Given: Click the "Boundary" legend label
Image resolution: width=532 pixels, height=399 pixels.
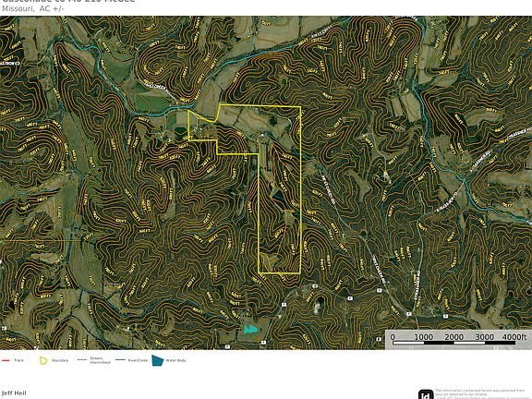Looking at the screenshot, I should point(60,360).
